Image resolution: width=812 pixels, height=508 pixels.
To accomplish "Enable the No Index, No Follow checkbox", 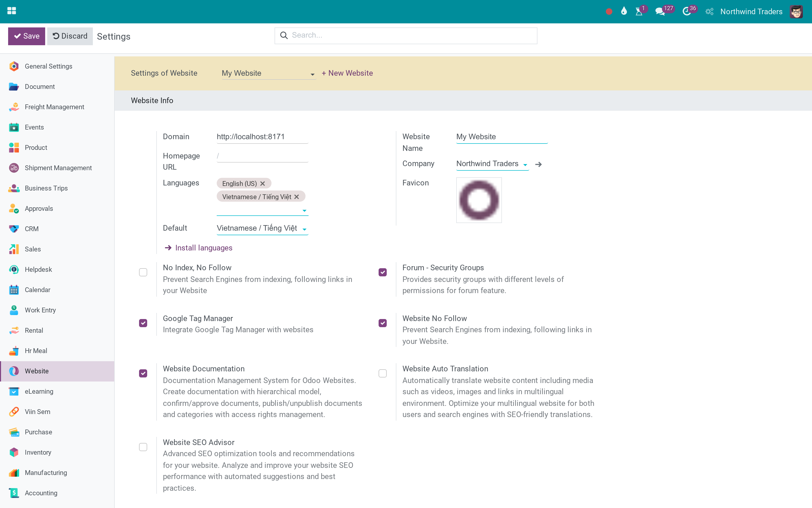I will click(143, 272).
